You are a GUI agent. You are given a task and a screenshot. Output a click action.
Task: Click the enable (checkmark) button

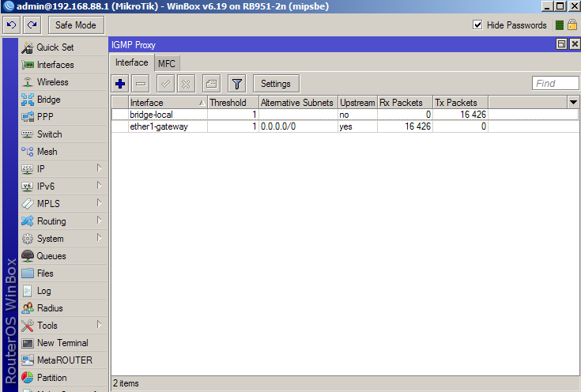pos(166,84)
